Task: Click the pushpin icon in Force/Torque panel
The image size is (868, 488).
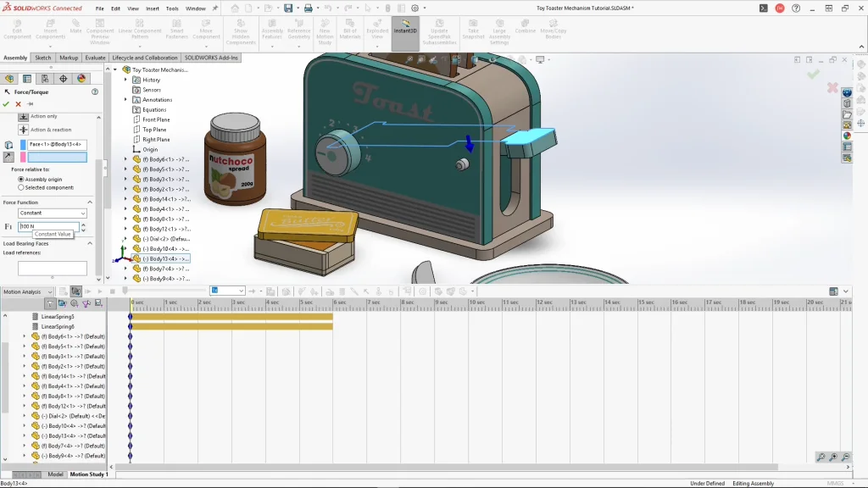Action: (31, 104)
